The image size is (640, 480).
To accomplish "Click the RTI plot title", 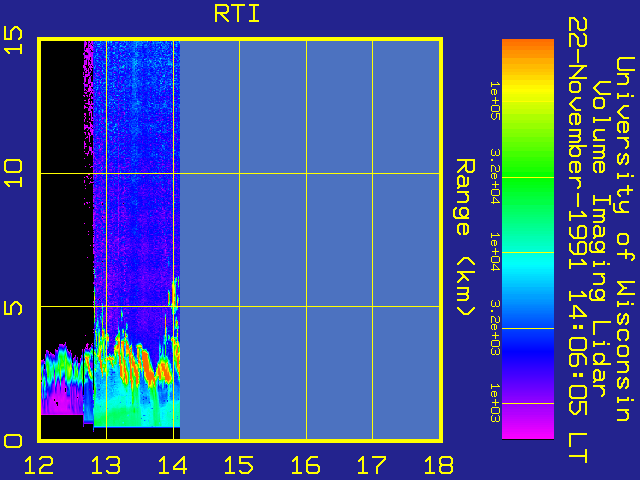I will [237, 14].
